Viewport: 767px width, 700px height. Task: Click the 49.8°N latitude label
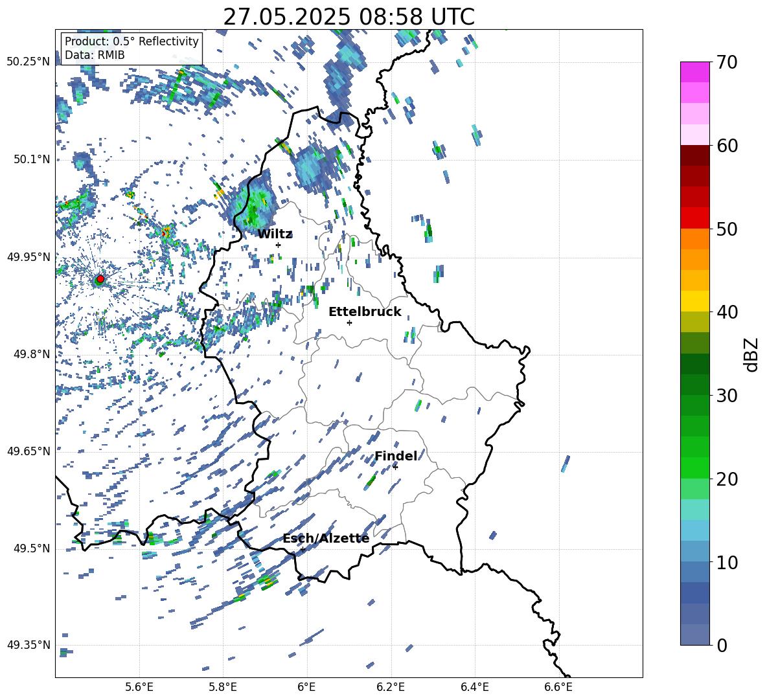pyautogui.click(x=32, y=354)
